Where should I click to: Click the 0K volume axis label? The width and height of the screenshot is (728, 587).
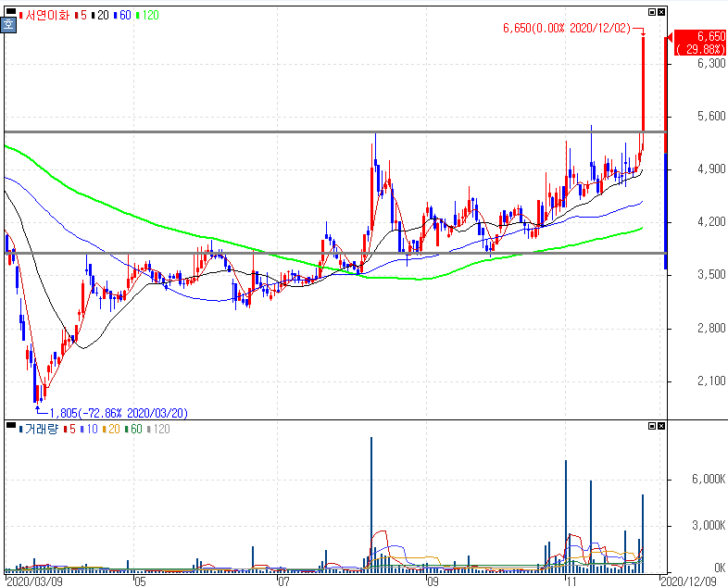coord(720,568)
